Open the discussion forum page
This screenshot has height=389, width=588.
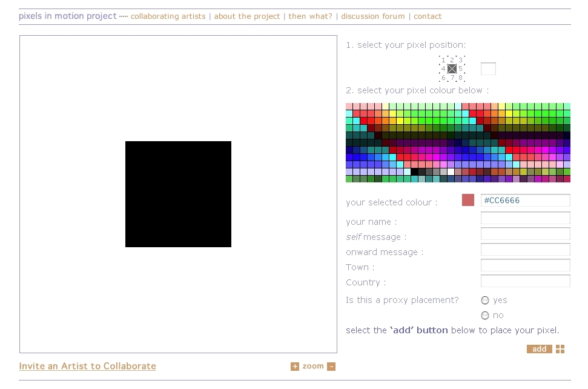373,16
